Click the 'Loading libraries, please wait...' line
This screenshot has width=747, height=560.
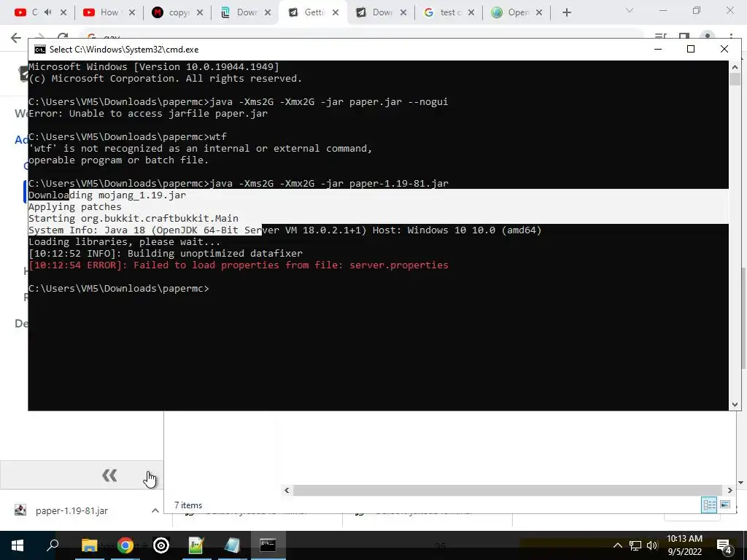coord(124,242)
